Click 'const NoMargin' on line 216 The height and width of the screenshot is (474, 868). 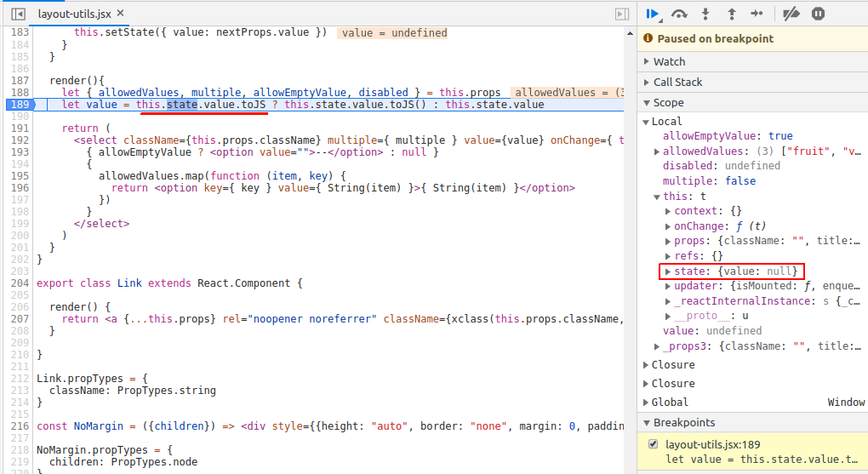(x=80, y=425)
